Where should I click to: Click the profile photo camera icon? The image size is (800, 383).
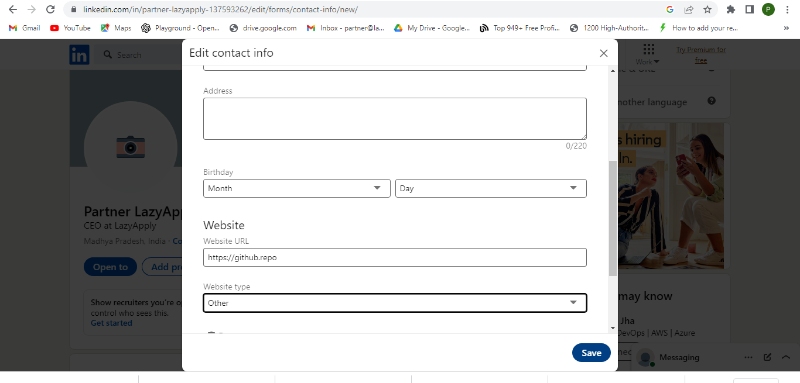click(x=130, y=147)
